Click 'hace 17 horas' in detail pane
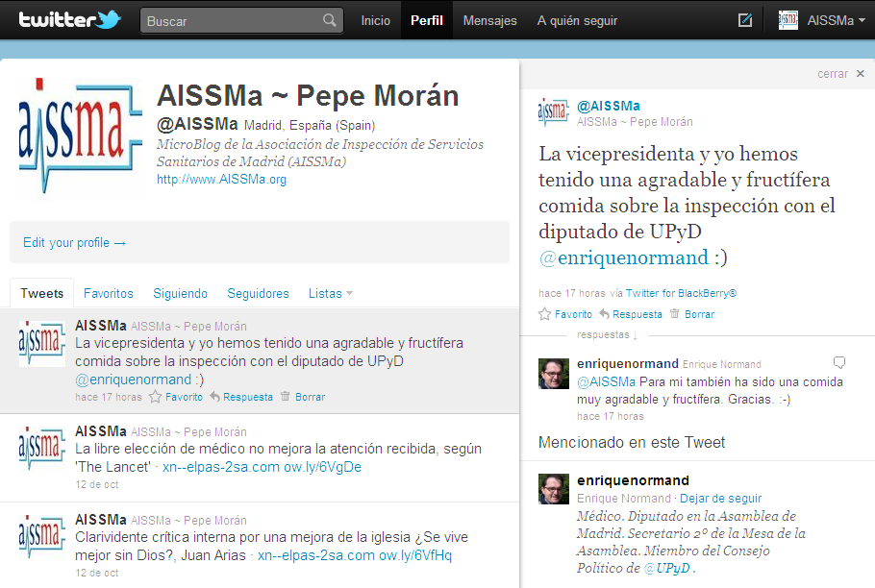 click(572, 293)
